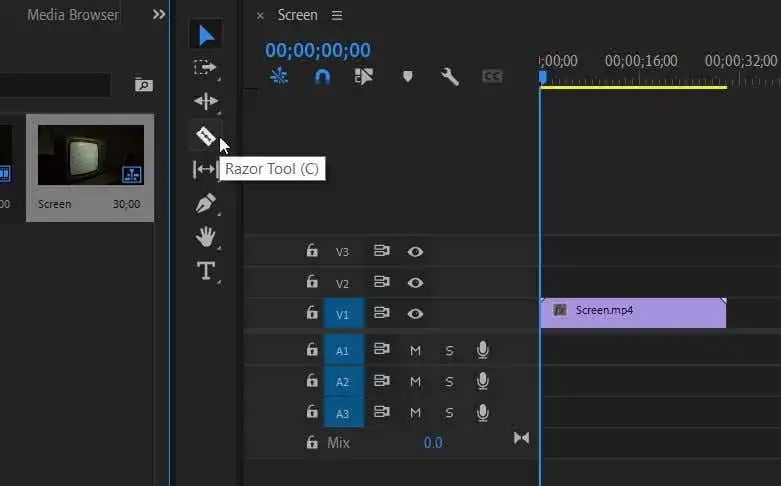Toggle lock on track V3

point(312,250)
